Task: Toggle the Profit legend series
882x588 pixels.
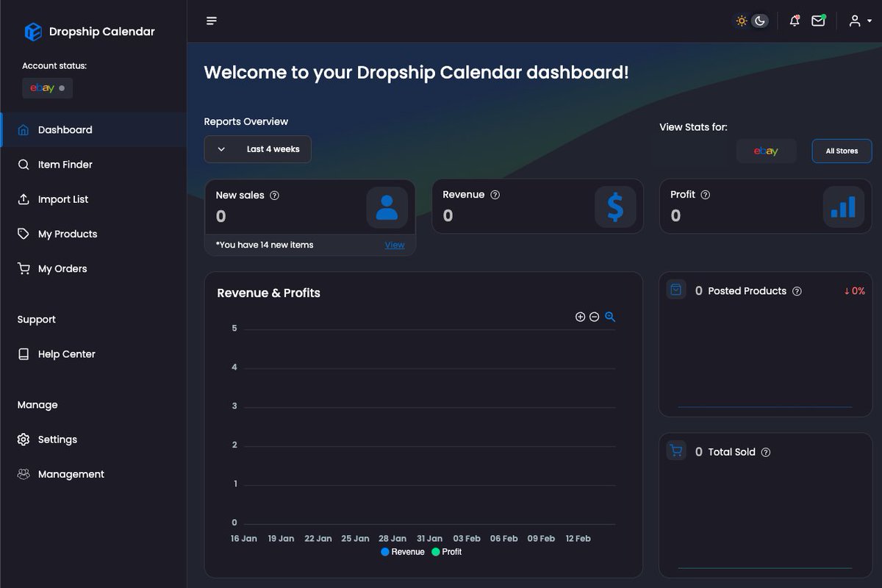Action: [447, 552]
